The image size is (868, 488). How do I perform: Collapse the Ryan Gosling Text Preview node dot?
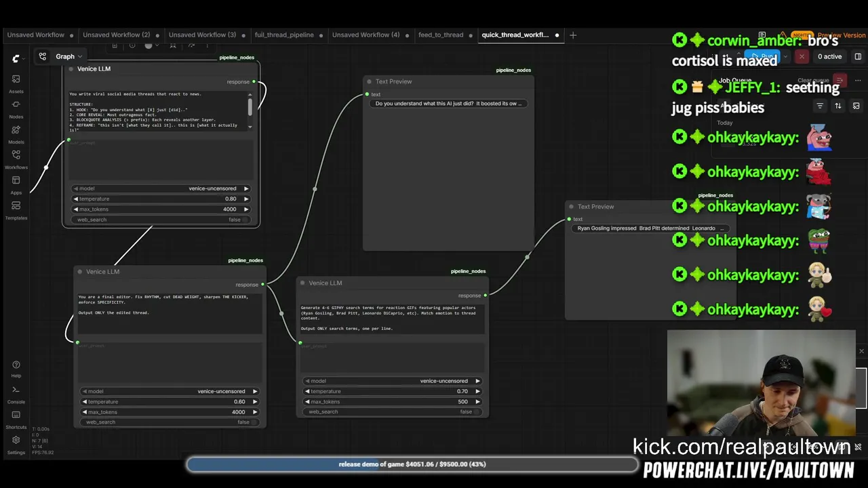(571, 207)
